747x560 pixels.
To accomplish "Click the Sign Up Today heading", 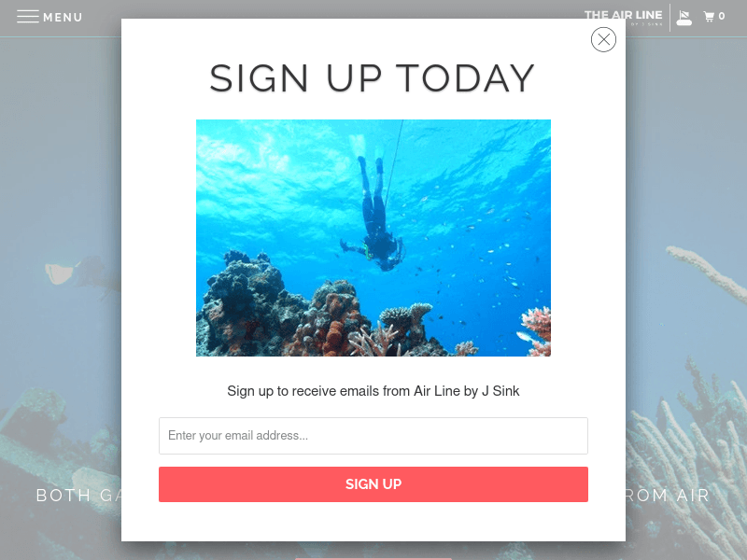I will (372, 78).
